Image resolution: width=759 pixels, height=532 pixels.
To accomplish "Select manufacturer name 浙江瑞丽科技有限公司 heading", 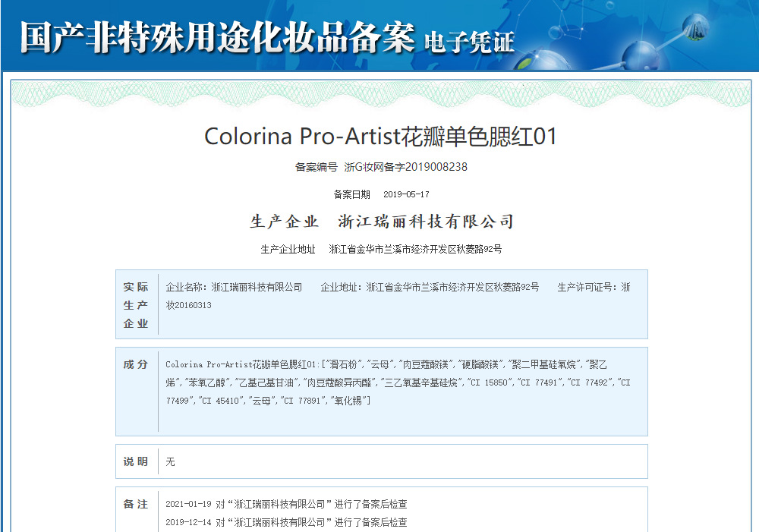I will coord(426,222).
